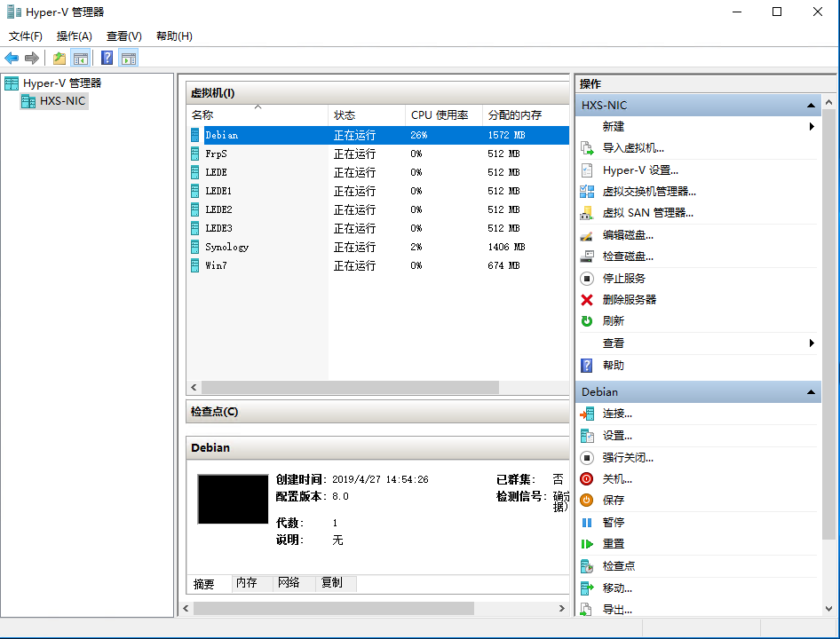The height and width of the screenshot is (639, 840).
Task: Click the Forward arrow toolbar icon
Action: (x=32, y=58)
